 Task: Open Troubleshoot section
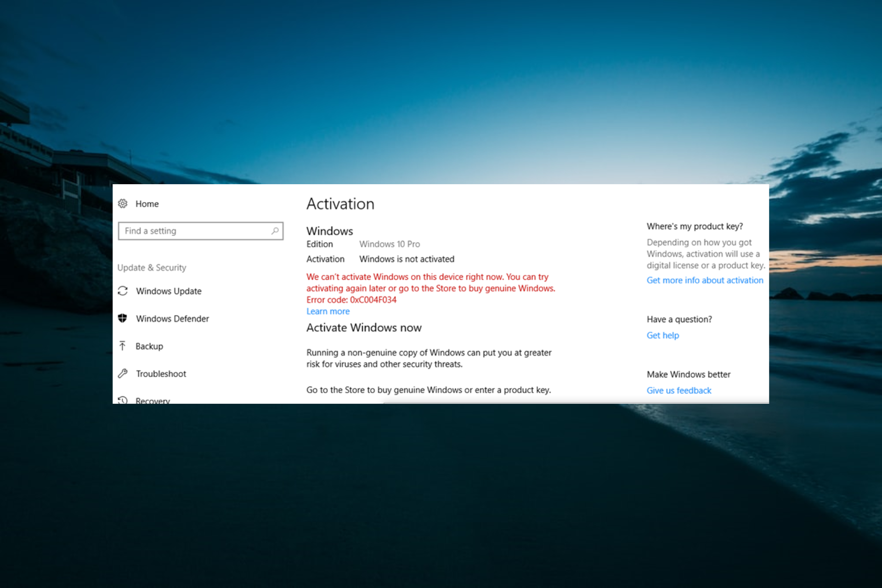(161, 374)
